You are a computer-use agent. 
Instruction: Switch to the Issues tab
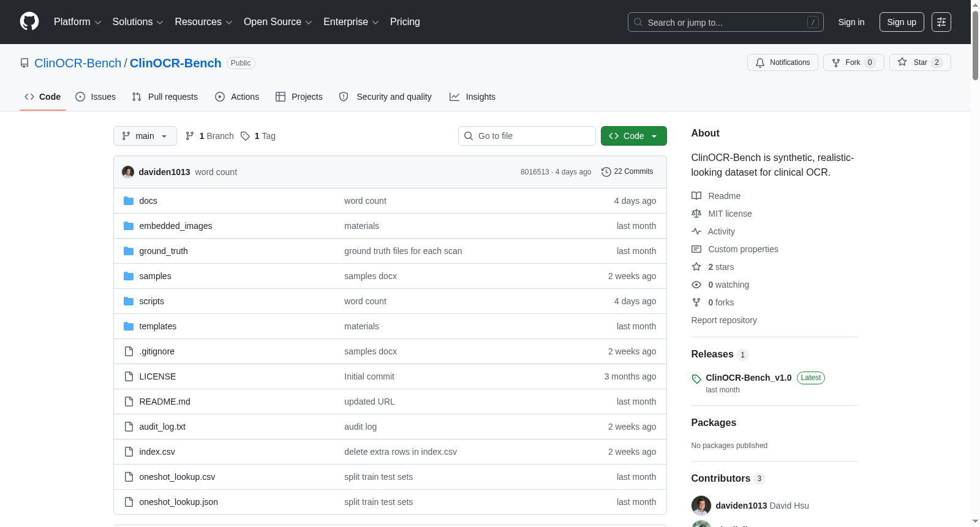[96, 97]
